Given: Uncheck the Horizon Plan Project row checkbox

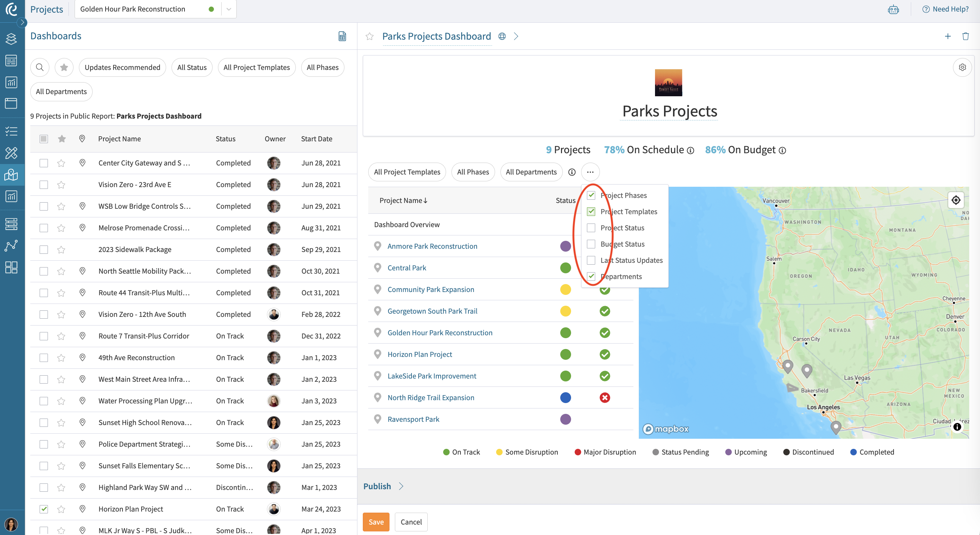Looking at the screenshot, I should (x=44, y=509).
